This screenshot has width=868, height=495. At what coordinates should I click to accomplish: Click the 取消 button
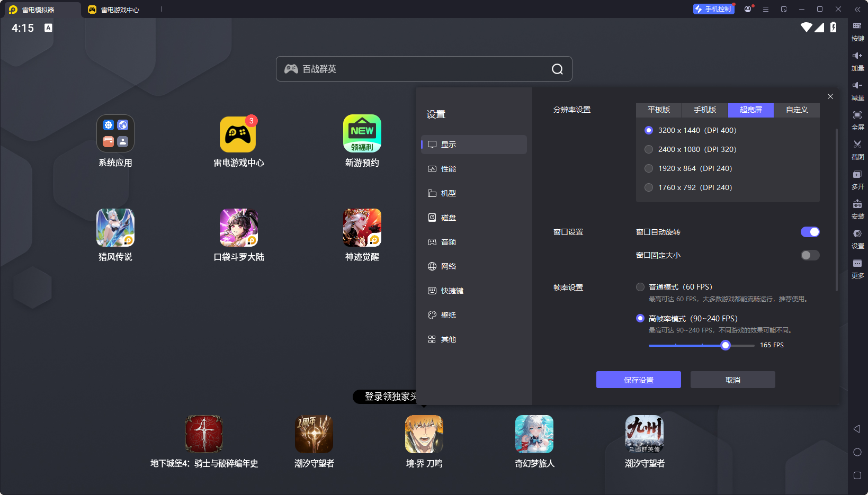(733, 380)
